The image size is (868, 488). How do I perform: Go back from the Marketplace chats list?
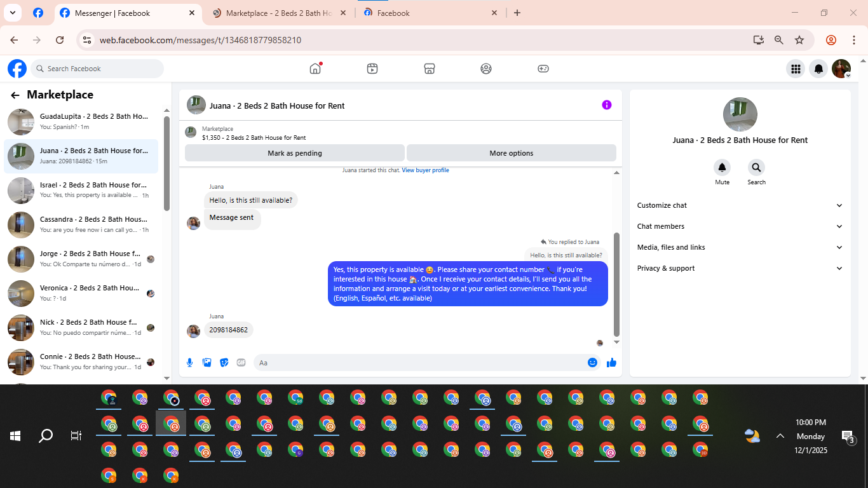(x=15, y=95)
